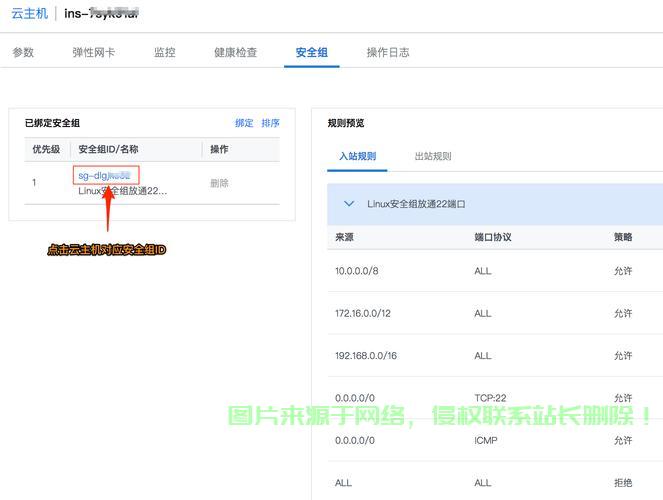Click the 允许 policy for 192.168.0.0/16
The width and height of the screenshot is (663, 500).
(x=623, y=355)
